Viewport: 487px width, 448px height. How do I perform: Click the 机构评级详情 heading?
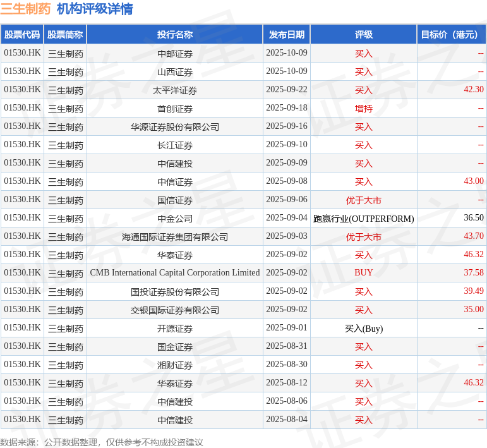coord(95,9)
